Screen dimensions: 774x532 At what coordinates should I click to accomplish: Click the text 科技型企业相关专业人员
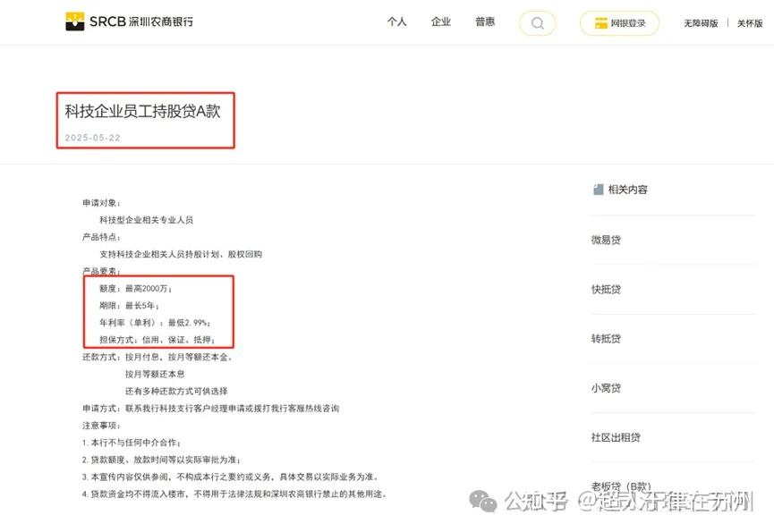click(146, 220)
